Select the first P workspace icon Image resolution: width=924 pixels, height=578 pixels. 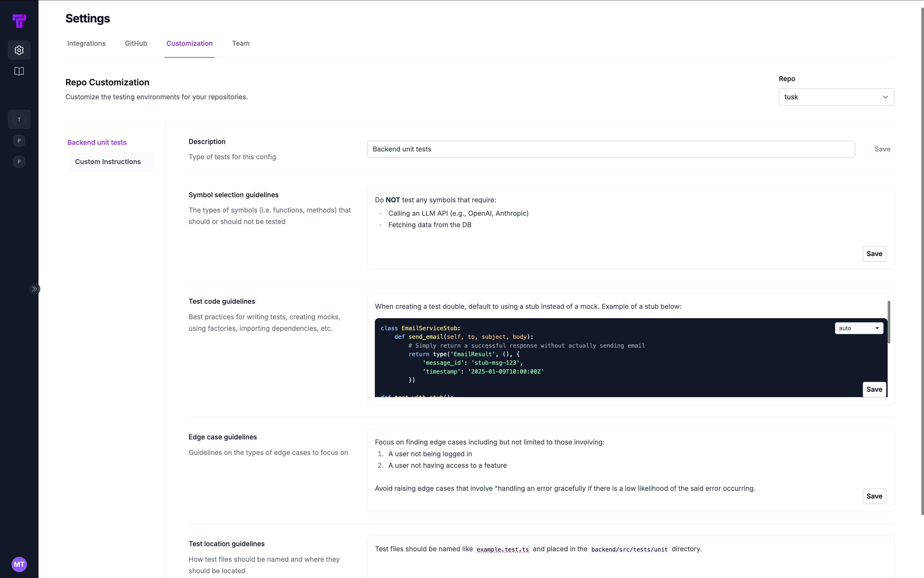point(19,141)
